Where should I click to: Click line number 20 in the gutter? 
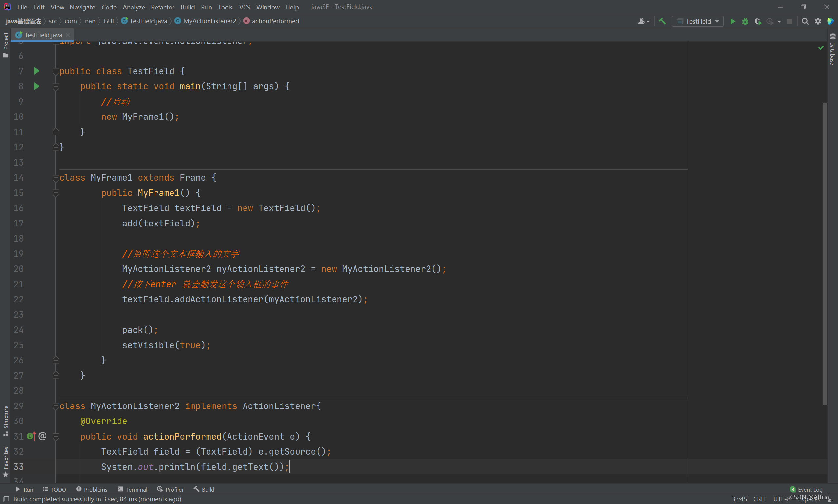[18, 269]
